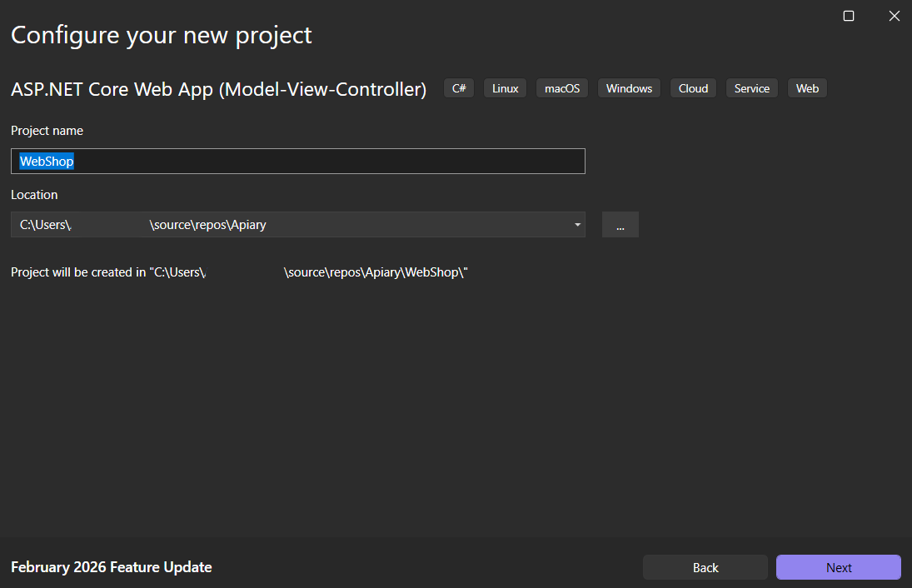The height and width of the screenshot is (588, 912).
Task: Click the Windows platform tag
Action: 629,87
